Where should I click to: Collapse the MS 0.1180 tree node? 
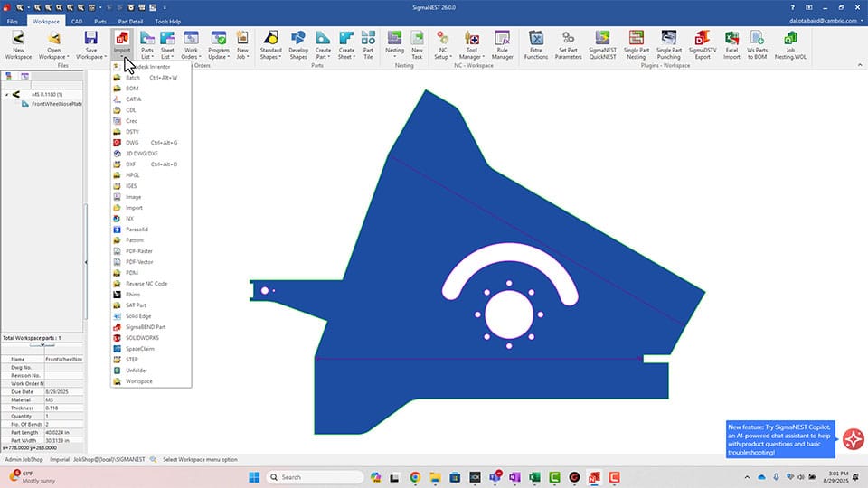6,94
